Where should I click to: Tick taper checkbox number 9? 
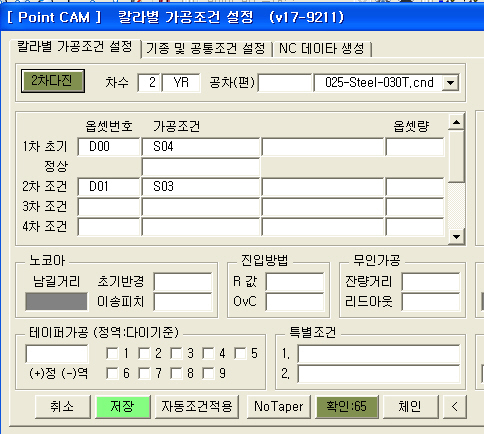click(x=208, y=373)
